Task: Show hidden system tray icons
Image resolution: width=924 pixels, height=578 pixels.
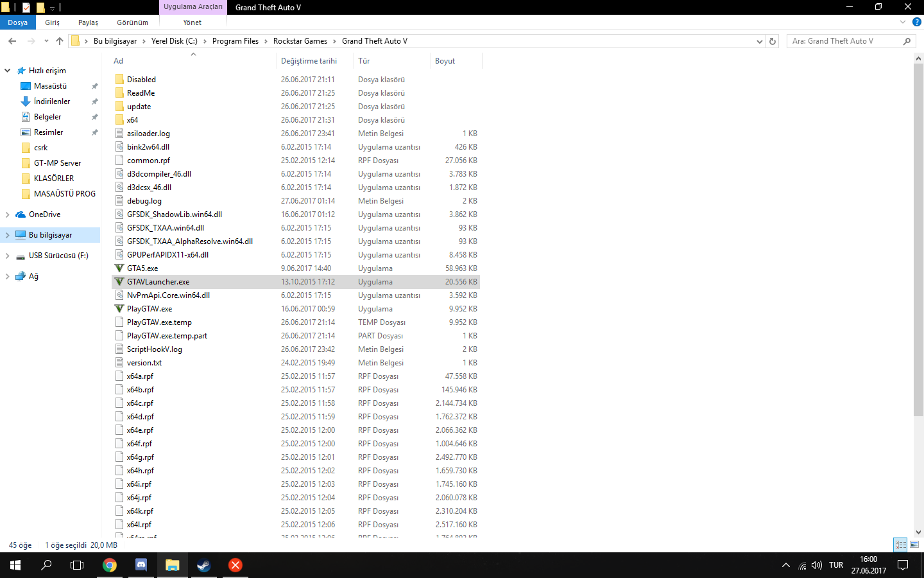Action: click(x=786, y=565)
